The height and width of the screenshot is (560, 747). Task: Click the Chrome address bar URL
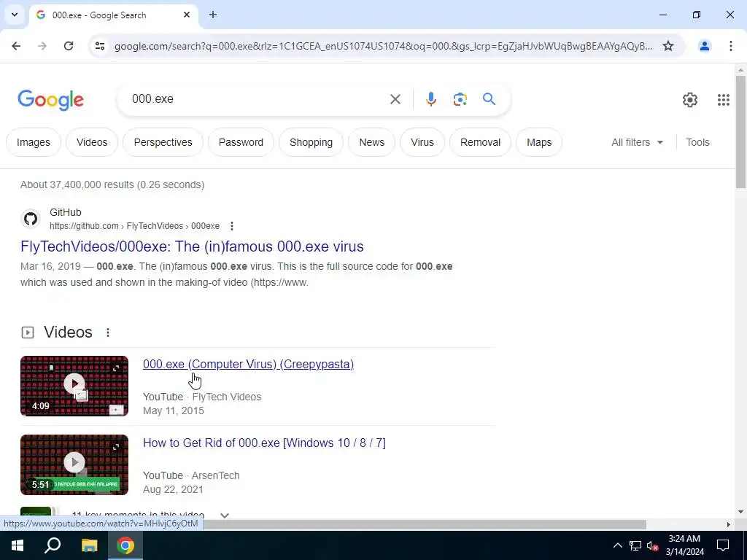(383, 46)
